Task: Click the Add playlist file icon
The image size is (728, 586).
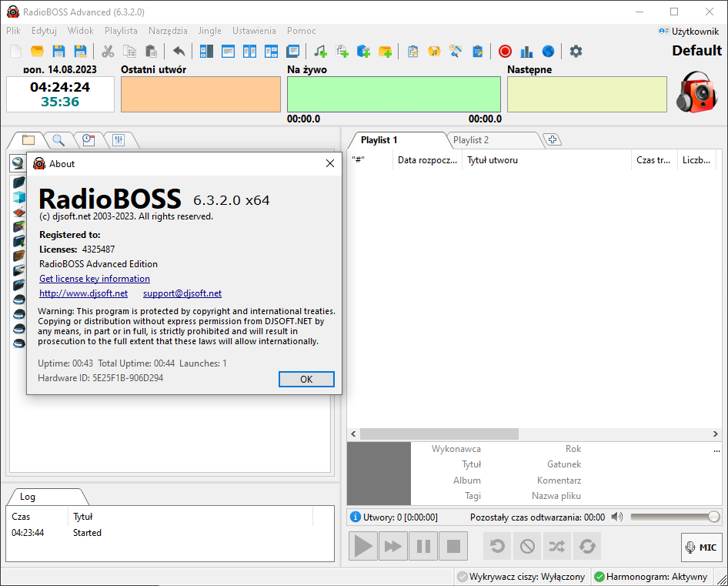Action: pos(342,51)
